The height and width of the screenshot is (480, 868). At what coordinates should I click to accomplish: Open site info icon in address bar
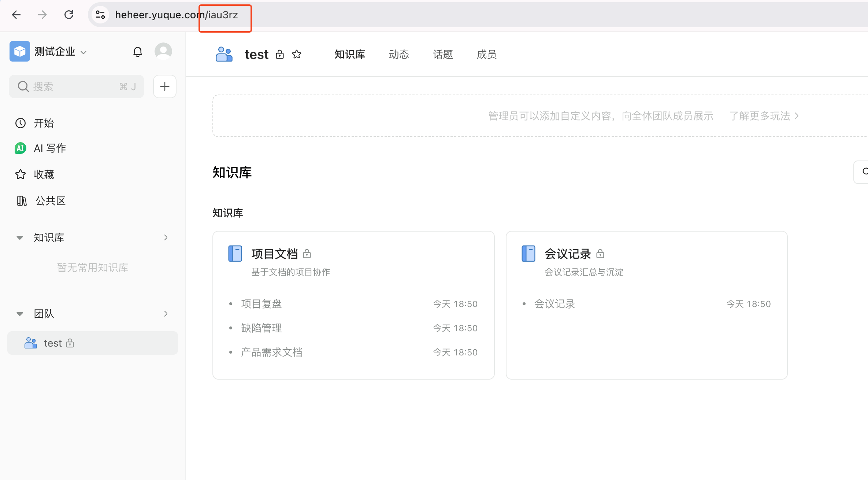pyautogui.click(x=100, y=15)
